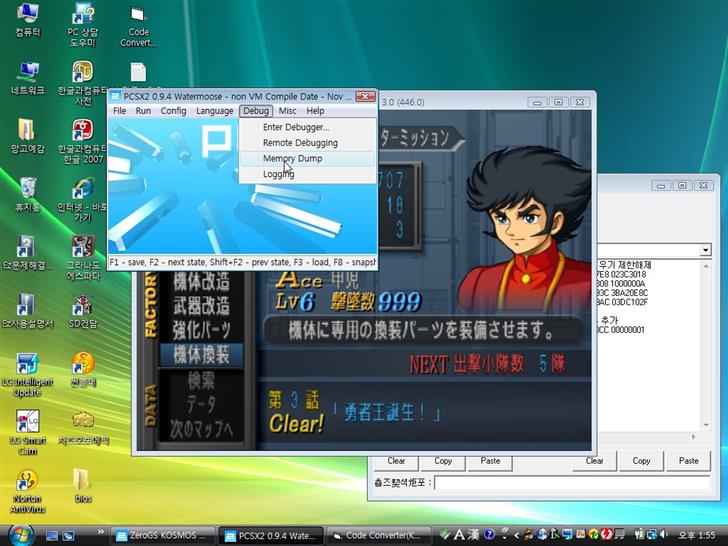Open the Ez문제해결 desktop shortcut

(27, 253)
